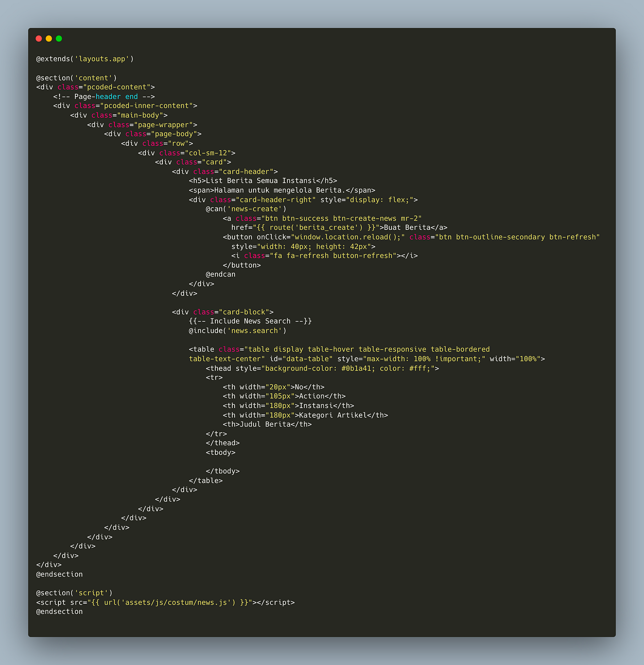Click the closing </button> tag
Image resolution: width=644 pixels, height=665 pixels.
click(x=241, y=265)
